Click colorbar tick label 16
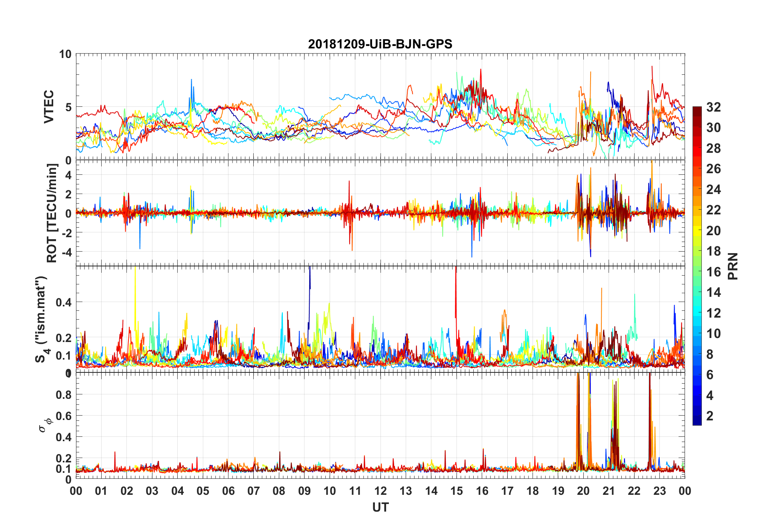Viewport: 761px width, 532px height. click(x=713, y=272)
